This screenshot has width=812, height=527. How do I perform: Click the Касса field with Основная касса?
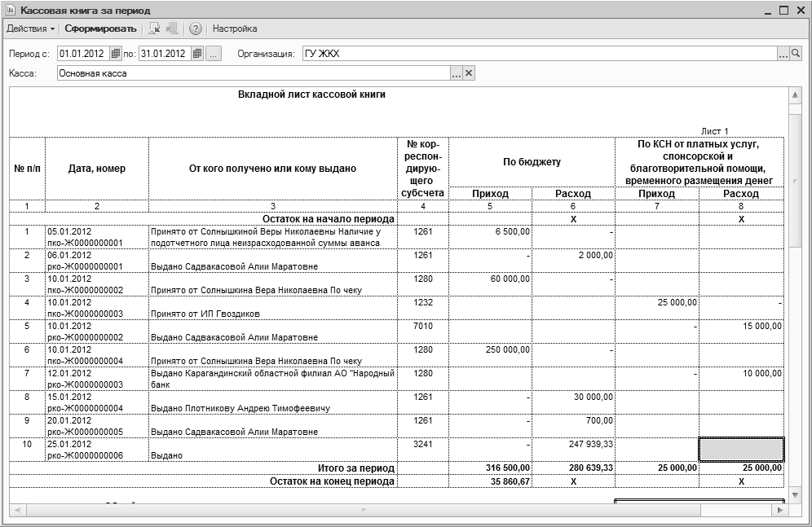[253, 73]
